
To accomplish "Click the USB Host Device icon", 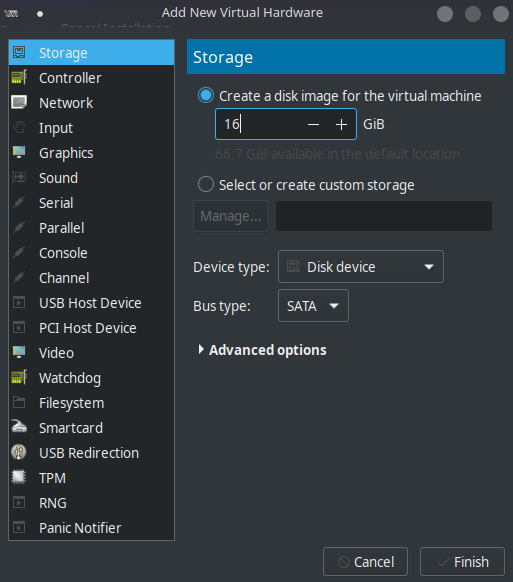I will 19,303.
